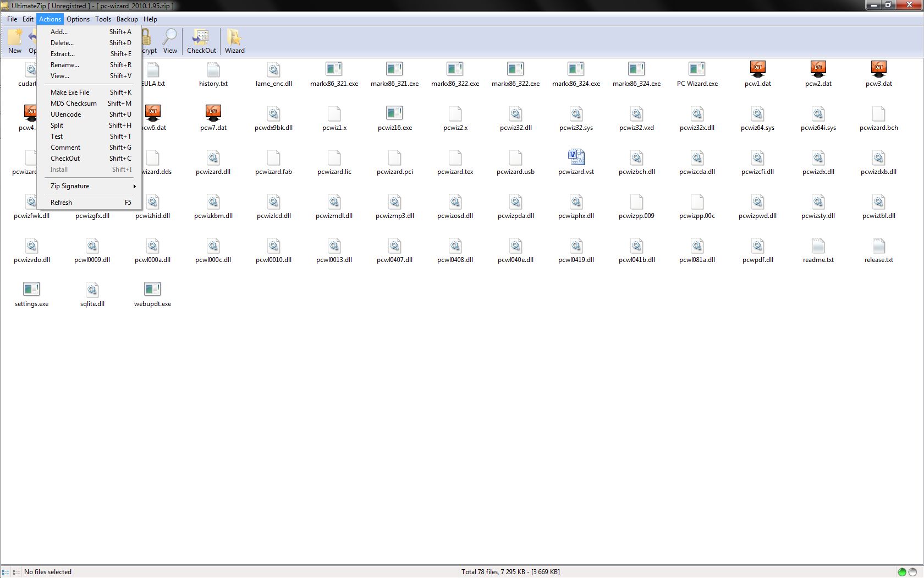Select lame_enc.dll file
The image size is (924, 578).
pyautogui.click(x=274, y=74)
